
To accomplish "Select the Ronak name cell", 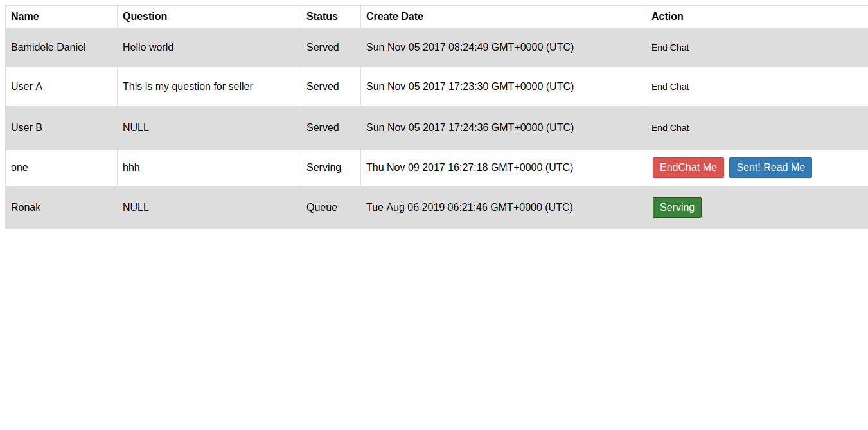I will pos(26,208).
